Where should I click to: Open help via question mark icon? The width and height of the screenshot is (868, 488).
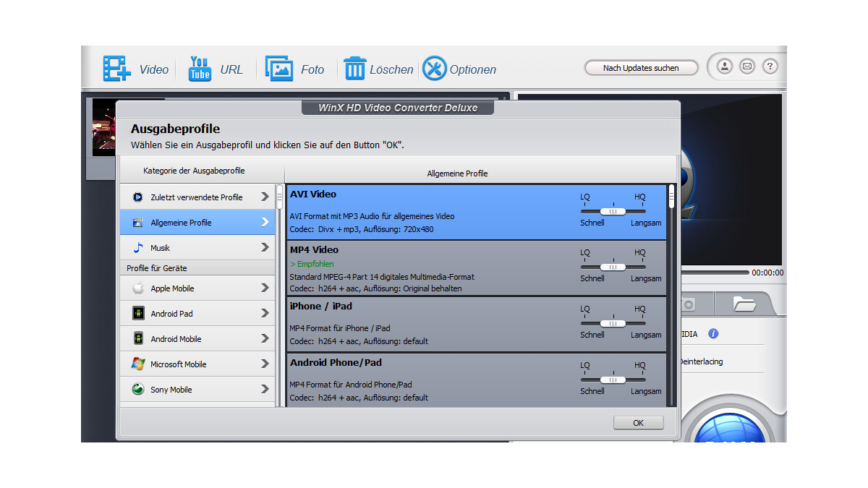point(770,67)
